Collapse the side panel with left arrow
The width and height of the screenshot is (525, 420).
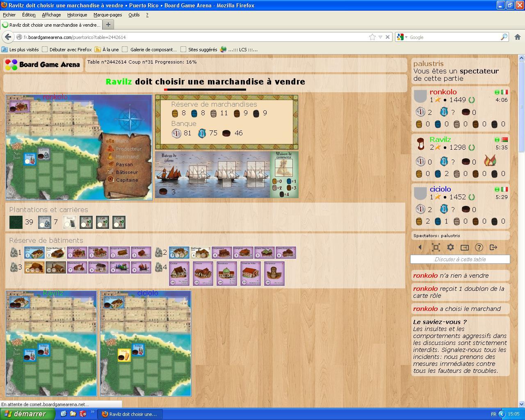click(420, 247)
